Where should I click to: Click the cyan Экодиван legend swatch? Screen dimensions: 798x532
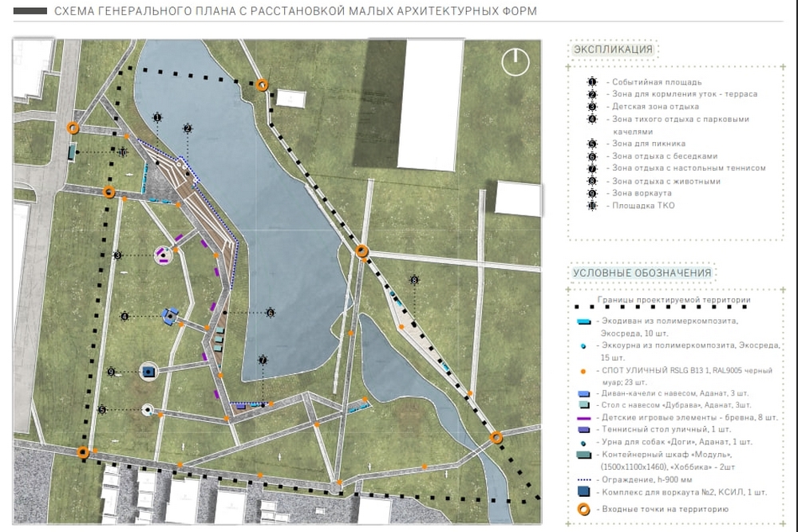pos(585,321)
